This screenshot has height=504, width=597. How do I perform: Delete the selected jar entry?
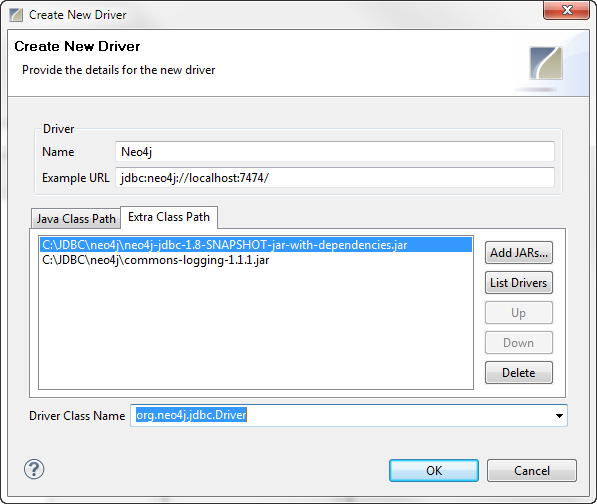(519, 373)
